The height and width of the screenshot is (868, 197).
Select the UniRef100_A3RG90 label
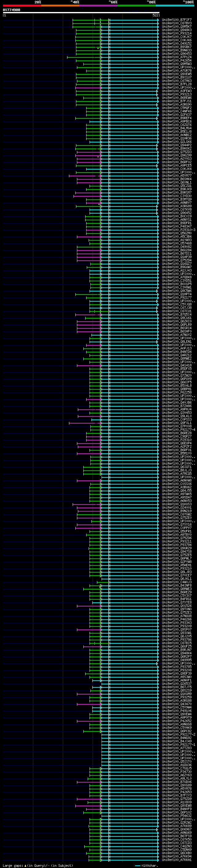pyautogui.click(x=176, y=104)
